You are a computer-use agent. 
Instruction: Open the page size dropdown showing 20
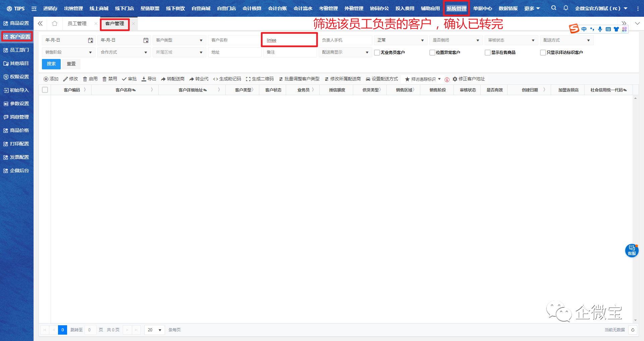155,330
